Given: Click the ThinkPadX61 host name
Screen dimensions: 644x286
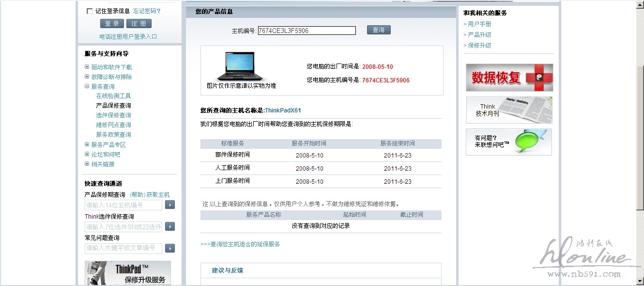Looking at the screenshot, I should tap(283, 111).
